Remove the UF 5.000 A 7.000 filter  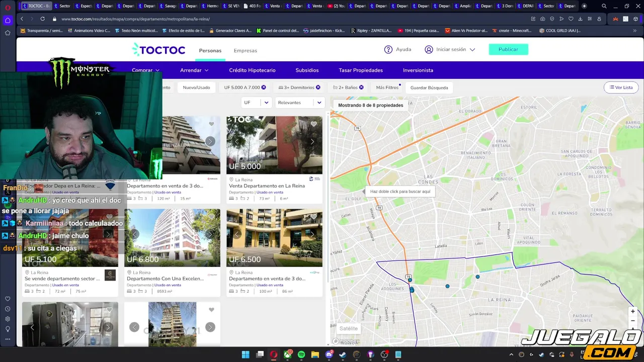(264, 87)
